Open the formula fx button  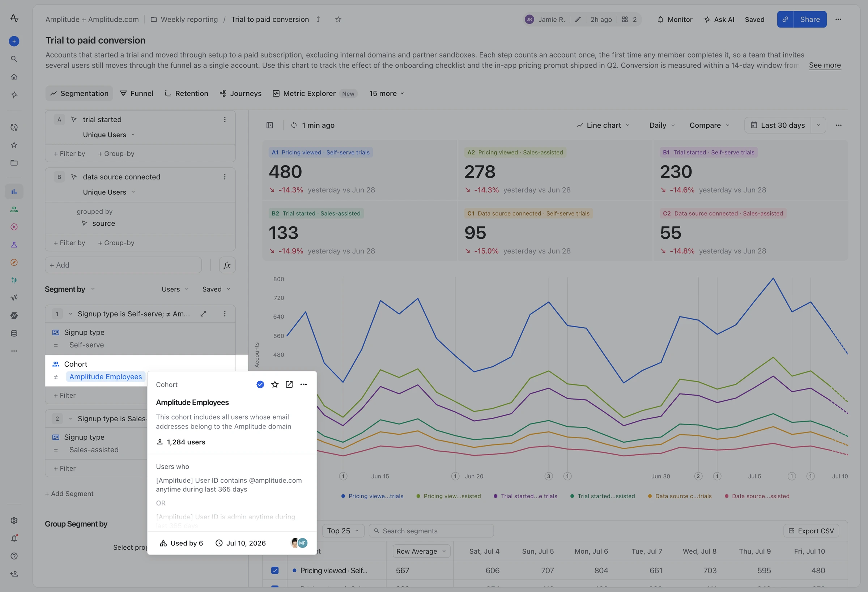227,265
